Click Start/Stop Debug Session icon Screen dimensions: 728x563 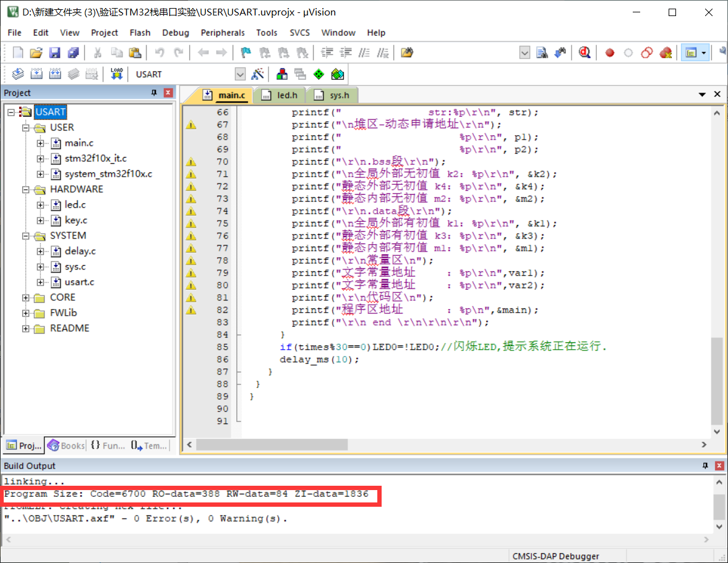pos(585,53)
